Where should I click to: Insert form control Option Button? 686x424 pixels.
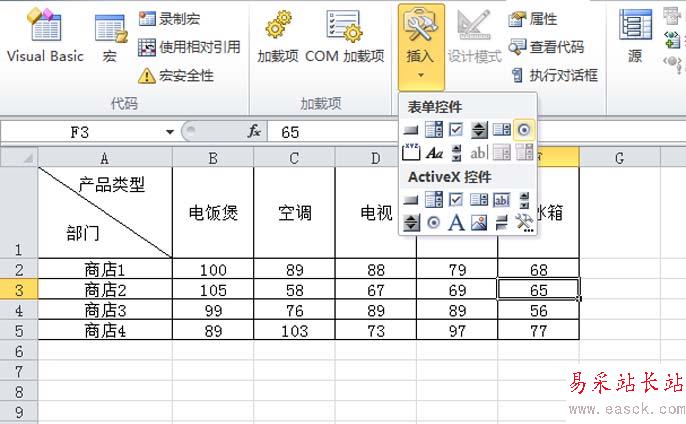point(524,130)
